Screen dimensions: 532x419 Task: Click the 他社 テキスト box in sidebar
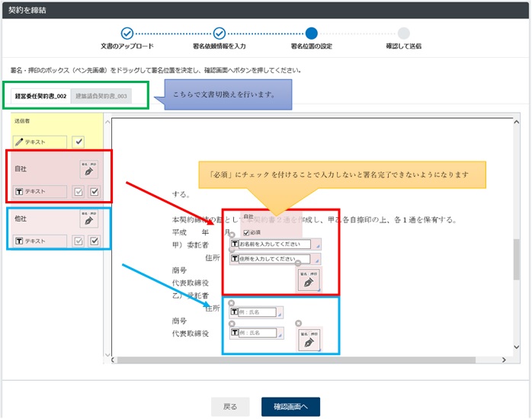click(x=40, y=241)
